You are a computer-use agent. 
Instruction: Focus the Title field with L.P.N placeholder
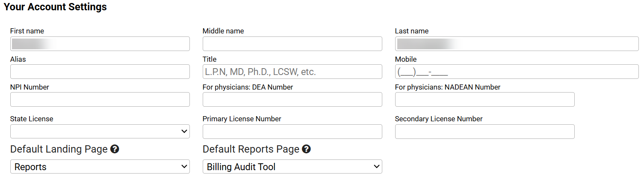tap(292, 72)
